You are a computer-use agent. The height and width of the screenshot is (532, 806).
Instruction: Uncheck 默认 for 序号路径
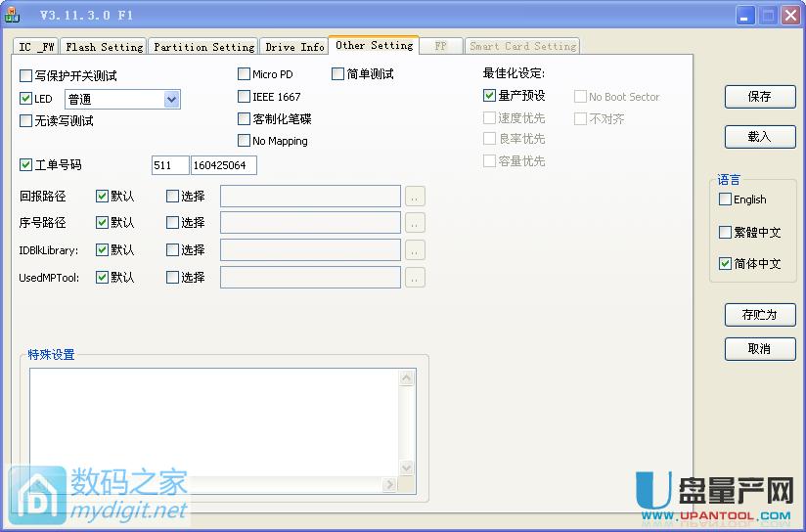[102, 223]
